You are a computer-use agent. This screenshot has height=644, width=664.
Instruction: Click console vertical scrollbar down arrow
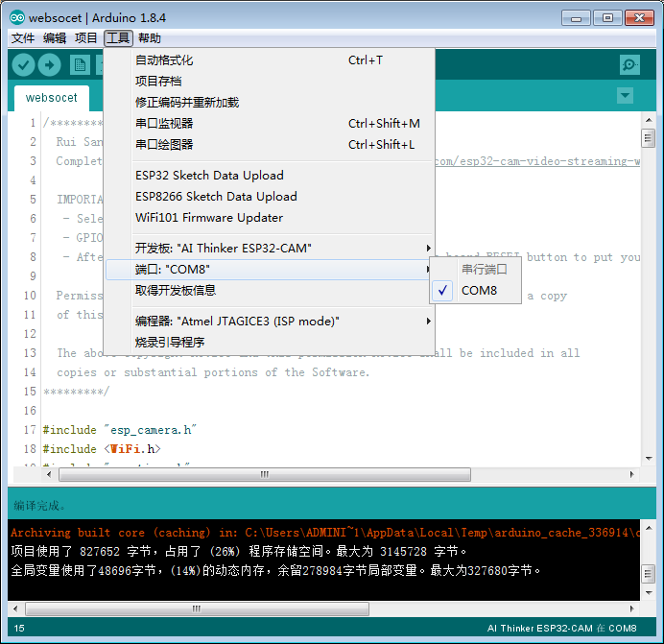(x=649, y=593)
